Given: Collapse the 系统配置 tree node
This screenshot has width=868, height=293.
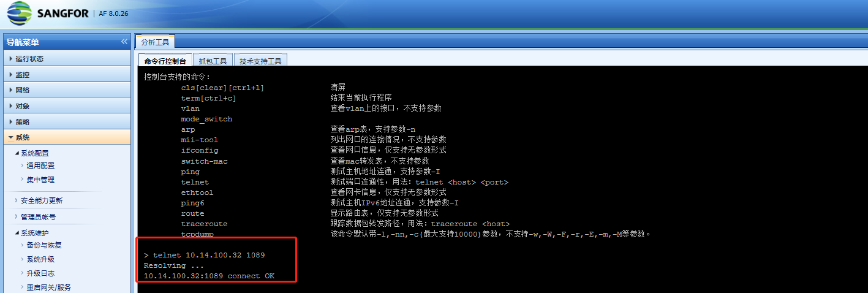Looking at the screenshot, I should pos(17,153).
